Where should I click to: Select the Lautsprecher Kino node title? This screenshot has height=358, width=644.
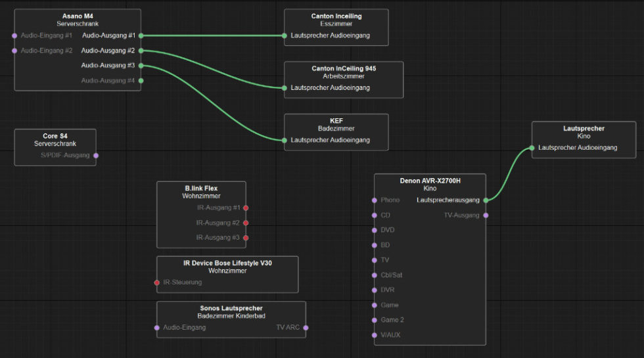click(584, 129)
